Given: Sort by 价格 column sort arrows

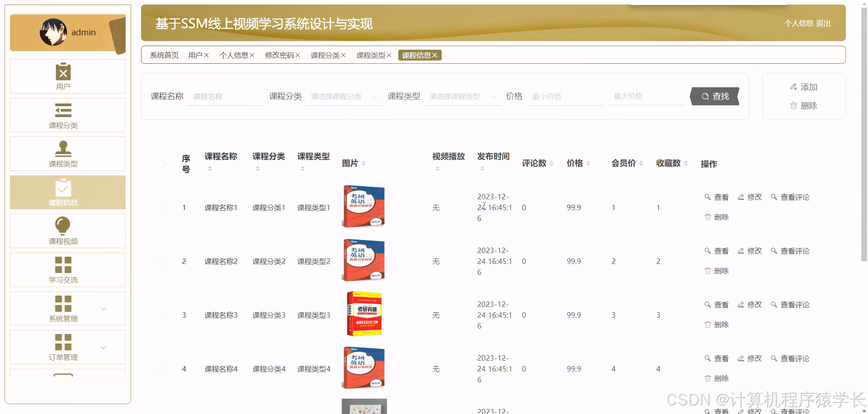Looking at the screenshot, I should click(588, 163).
